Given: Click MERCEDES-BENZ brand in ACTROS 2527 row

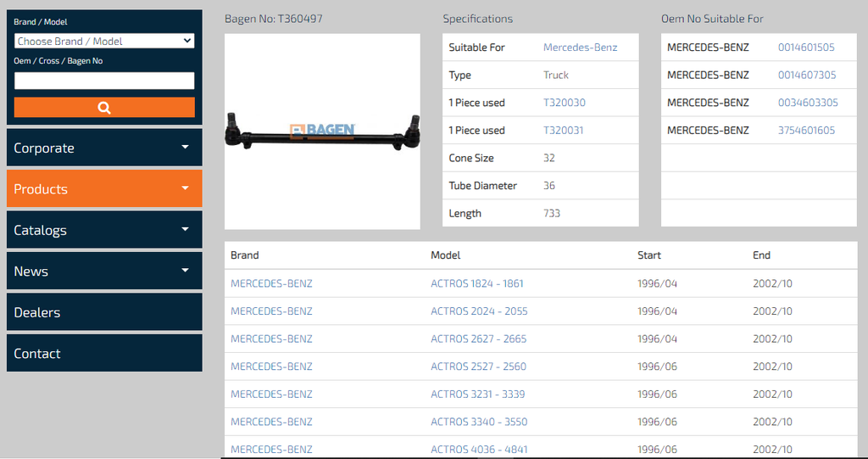Looking at the screenshot, I should [271, 367].
